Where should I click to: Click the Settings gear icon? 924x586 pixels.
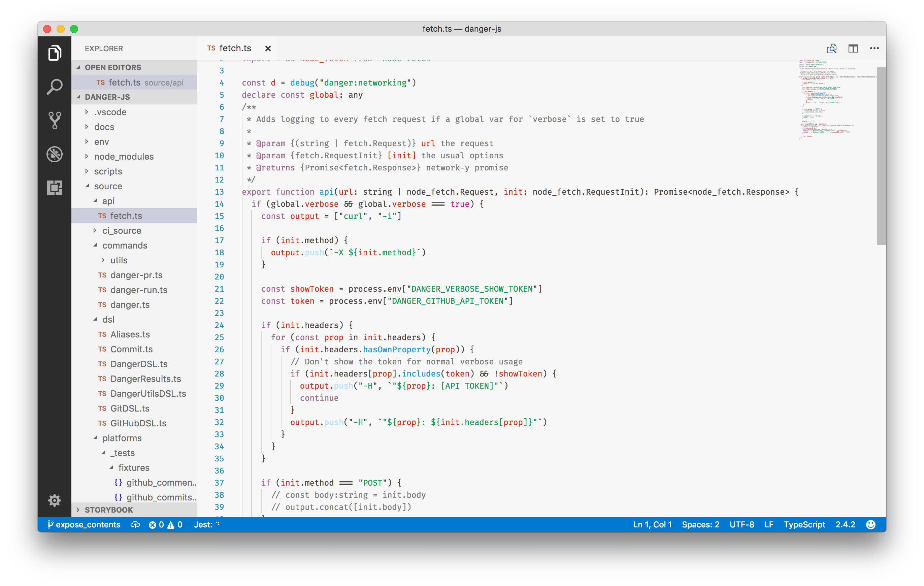(x=54, y=500)
